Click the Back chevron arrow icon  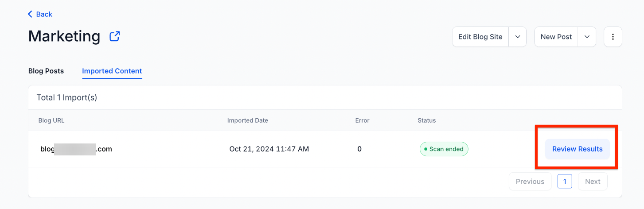(x=30, y=14)
